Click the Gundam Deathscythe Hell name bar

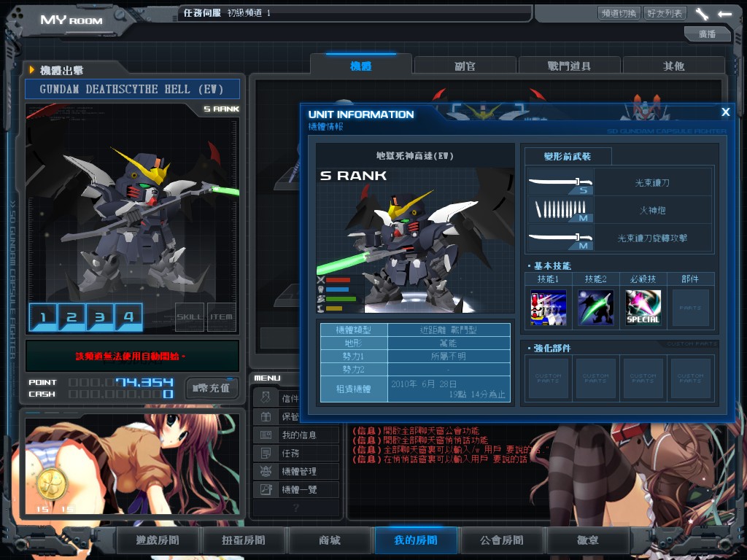click(132, 89)
